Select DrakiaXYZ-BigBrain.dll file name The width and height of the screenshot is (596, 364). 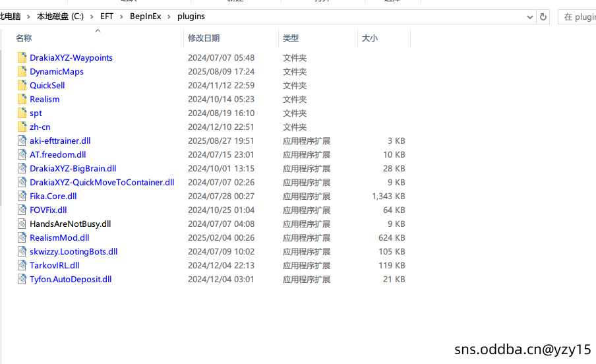click(x=73, y=169)
